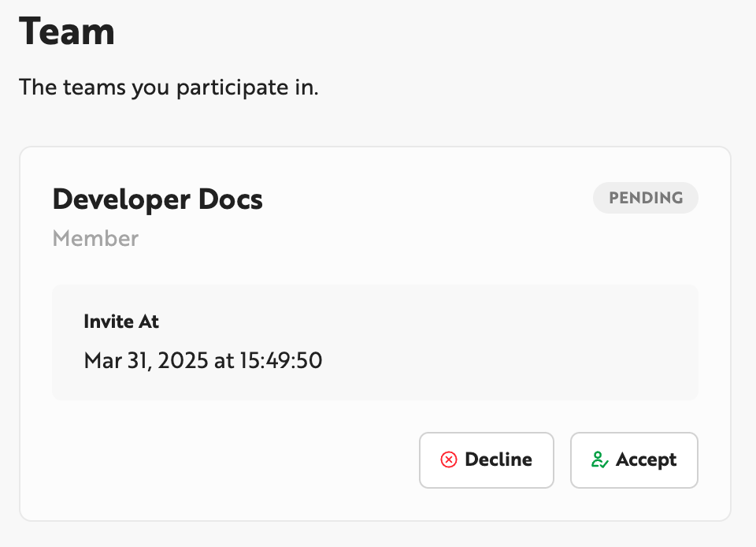Screen dimensions: 756x547
Task: Click the Developer Docs team name
Action: coord(157,199)
